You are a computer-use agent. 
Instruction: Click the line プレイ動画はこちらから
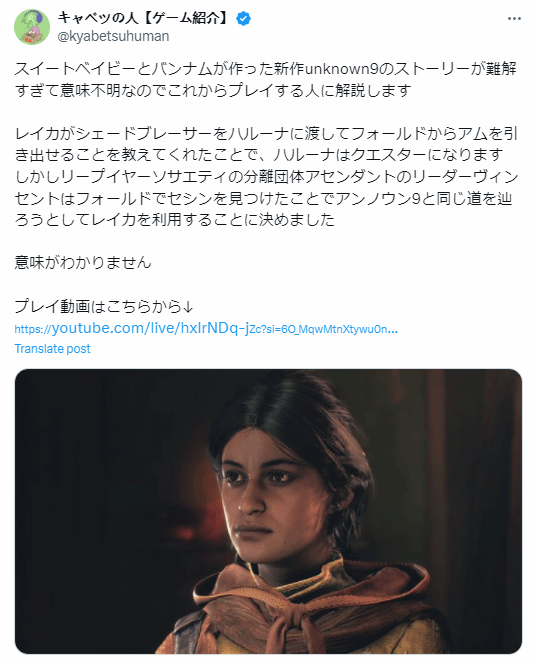point(104,306)
